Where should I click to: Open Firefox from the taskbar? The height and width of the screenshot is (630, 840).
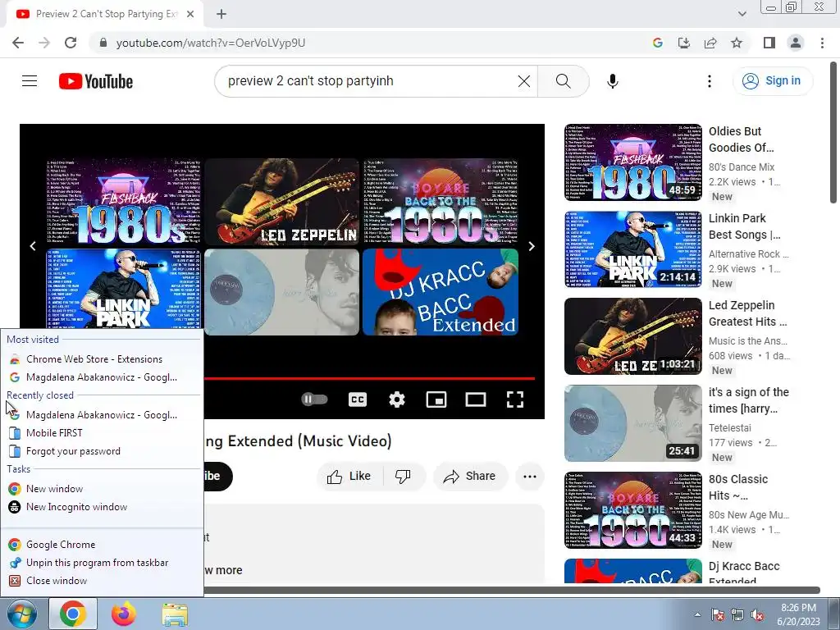[x=124, y=614]
